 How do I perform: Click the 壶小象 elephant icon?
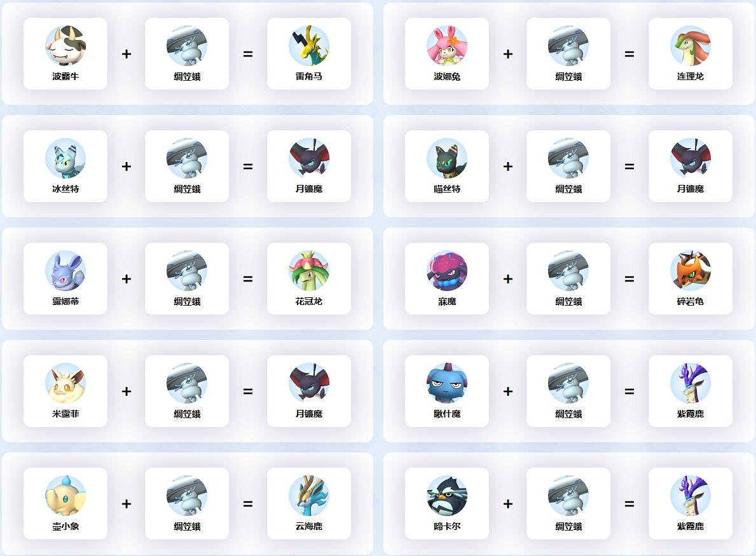tap(65, 496)
